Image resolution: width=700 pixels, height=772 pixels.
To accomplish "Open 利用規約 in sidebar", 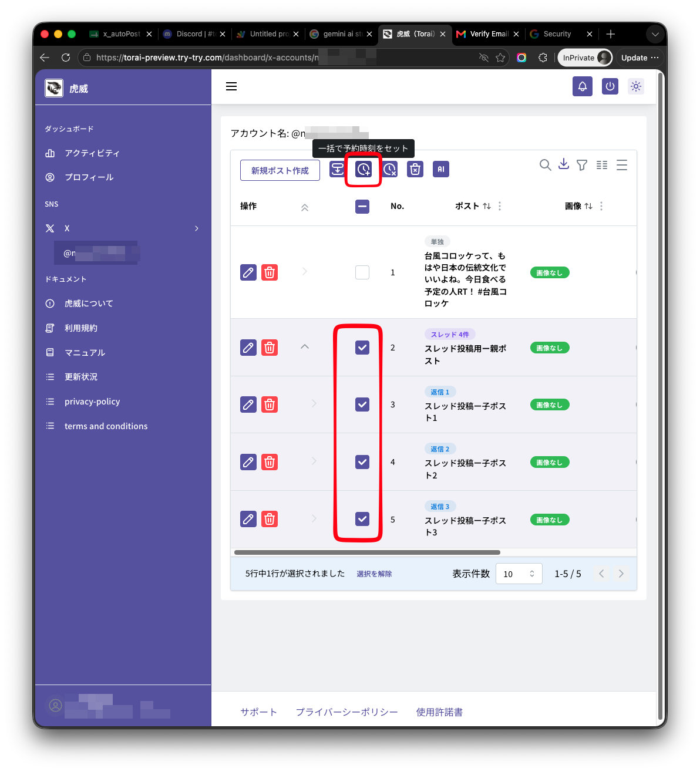I will pyautogui.click(x=81, y=328).
